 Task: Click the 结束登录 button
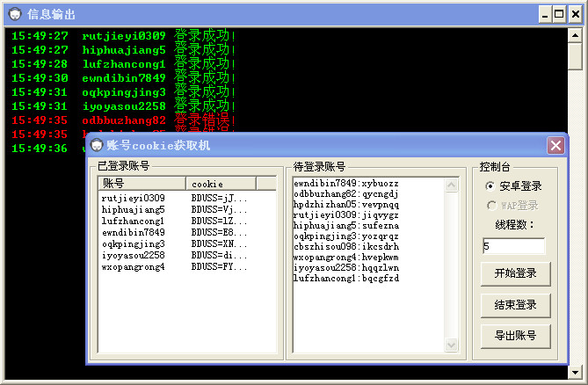[x=516, y=305]
